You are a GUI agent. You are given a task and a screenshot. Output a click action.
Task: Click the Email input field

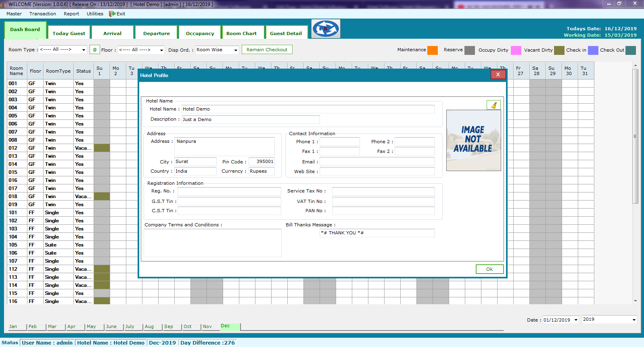pyautogui.click(x=377, y=162)
